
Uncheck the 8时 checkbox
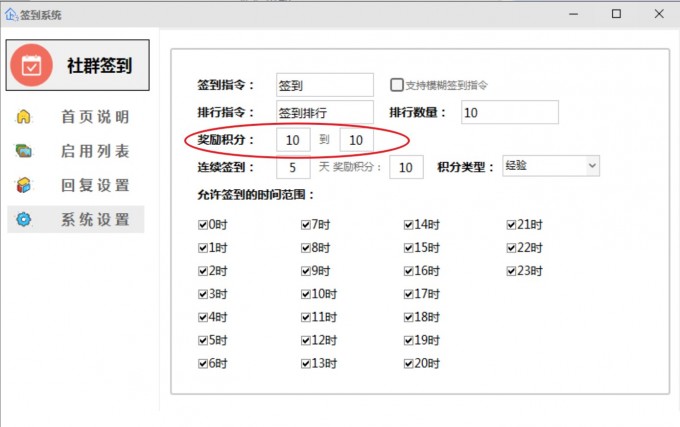click(305, 248)
